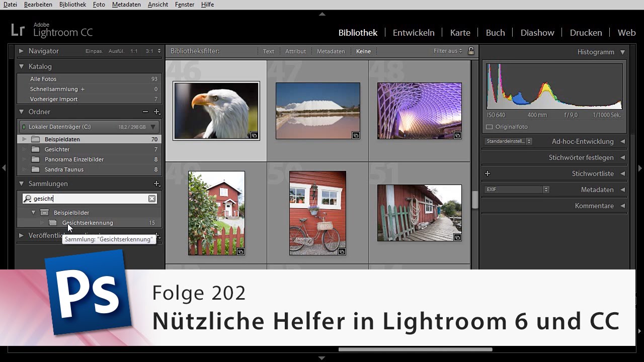Image resolution: width=644 pixels, height=362 pixels.
Task: Click inside the collection search field
Action: [x=90, y=199]
